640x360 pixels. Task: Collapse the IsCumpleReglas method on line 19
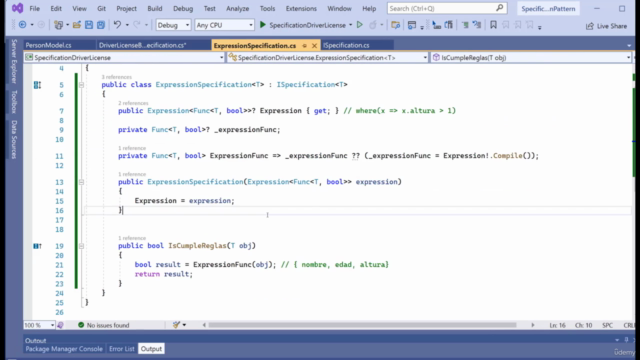(81, 246)
